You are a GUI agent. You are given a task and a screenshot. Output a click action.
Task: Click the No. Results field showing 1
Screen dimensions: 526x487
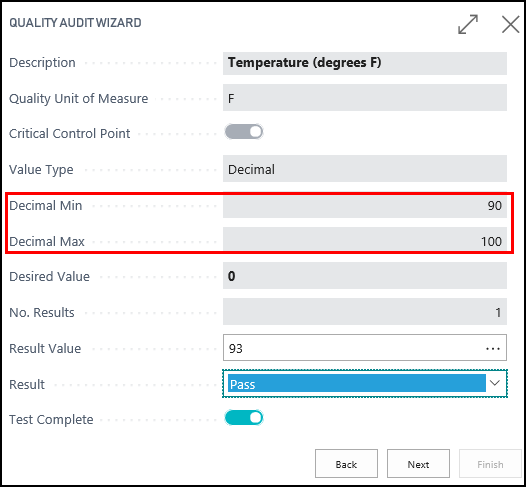(x=365, y=312)
